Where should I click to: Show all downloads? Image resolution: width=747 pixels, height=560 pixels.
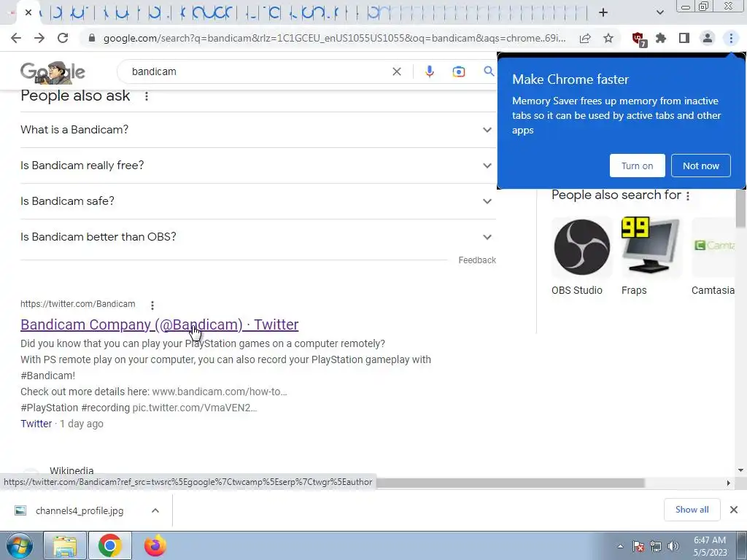coord(692,510)
